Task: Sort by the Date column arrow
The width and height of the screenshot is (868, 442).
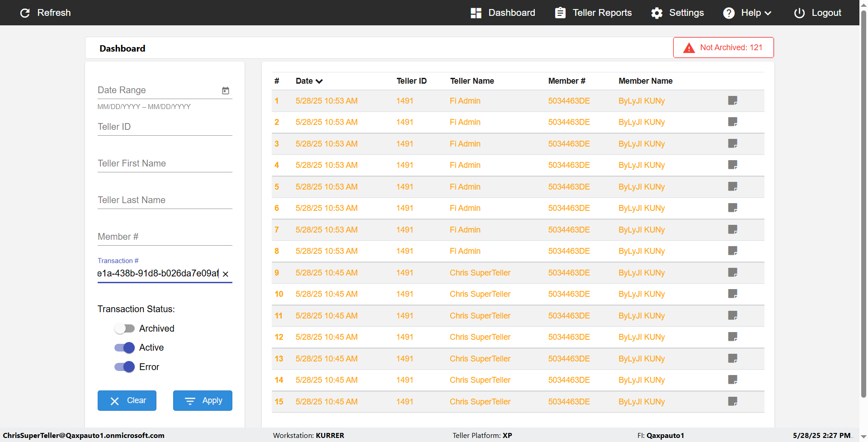Action: (x=319, y=81)
